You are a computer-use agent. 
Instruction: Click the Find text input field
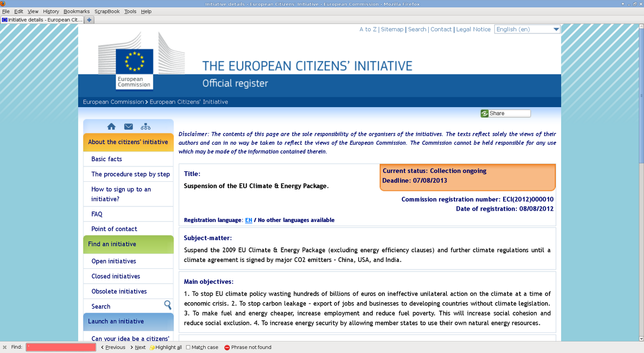pos(61,347)
